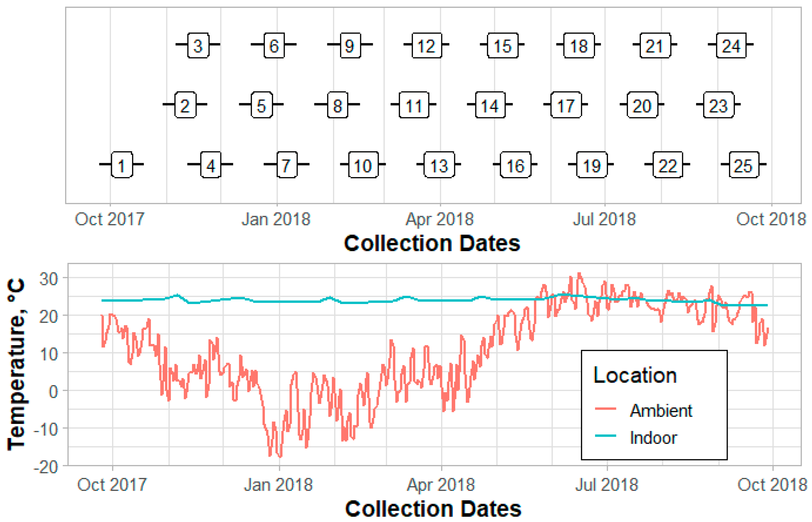
Task: Click 'Collection Dates' title under the temperature chart
Action: [x=433, y=508]
